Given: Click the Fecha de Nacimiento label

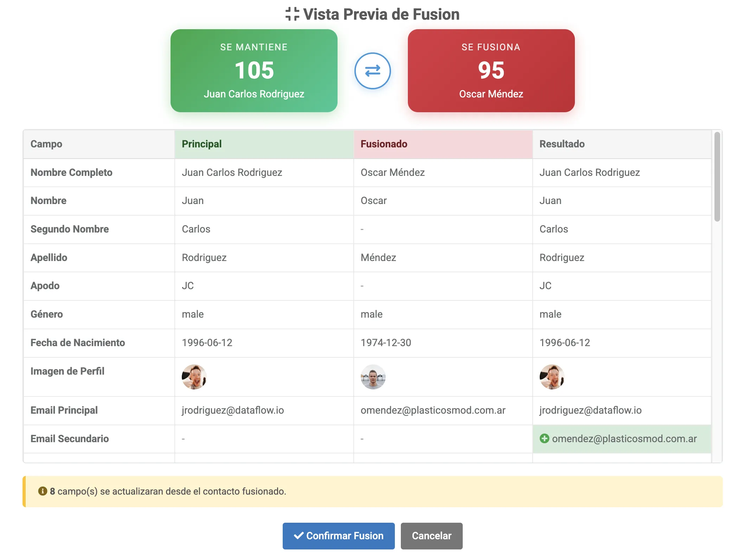Looking at the screenshot, I should click(x=78, y=343).
